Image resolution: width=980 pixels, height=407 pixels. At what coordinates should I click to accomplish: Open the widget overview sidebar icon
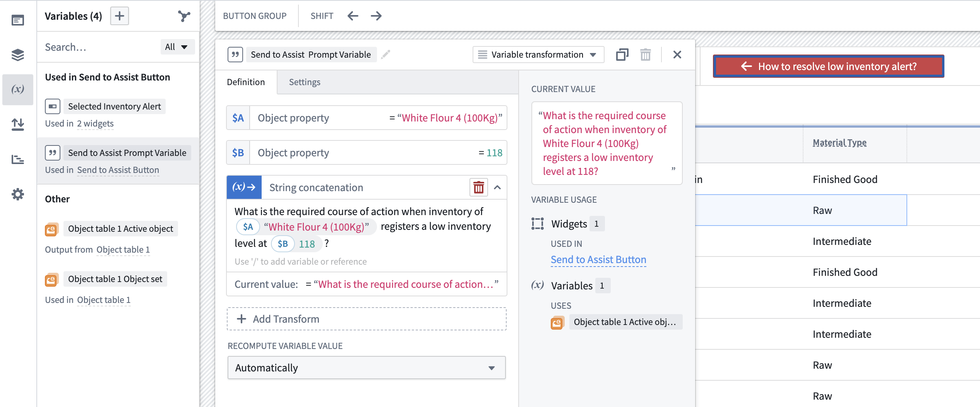coord(18,20)
